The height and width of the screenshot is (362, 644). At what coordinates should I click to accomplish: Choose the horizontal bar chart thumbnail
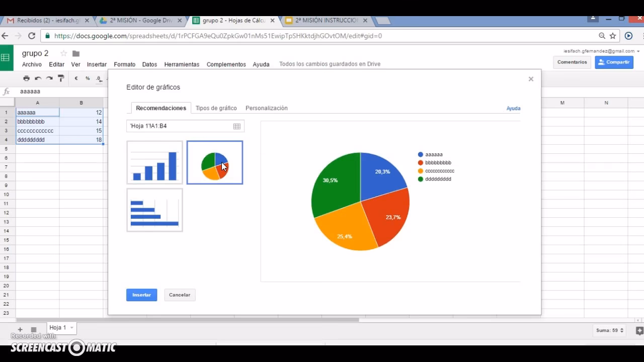coord(154,210)
